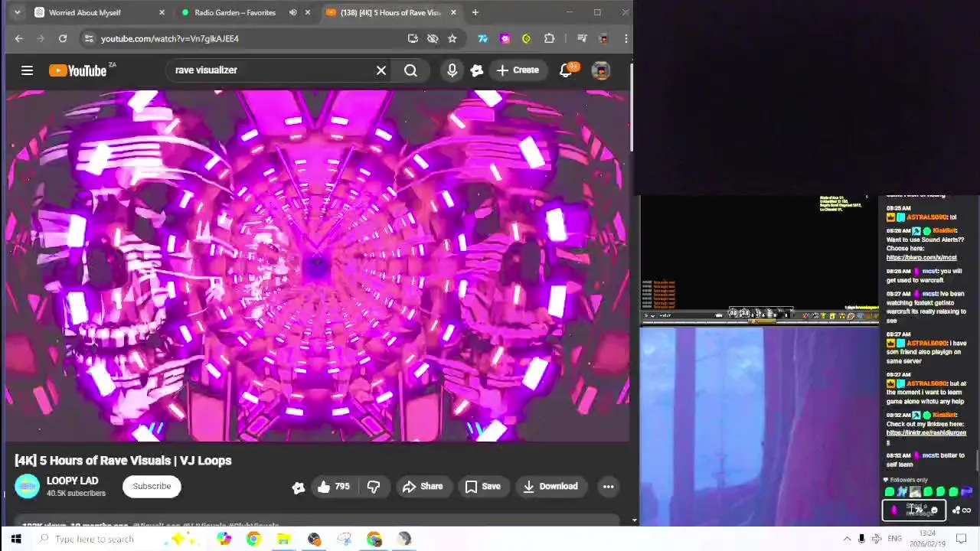
Task: Click the Create button
Action: click(518, 70)
